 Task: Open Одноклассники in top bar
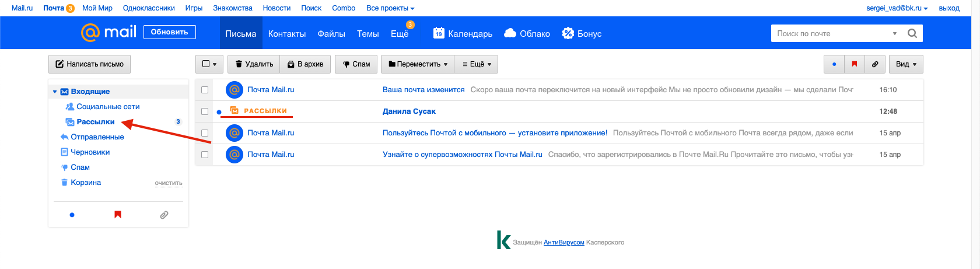pos(149,8)
